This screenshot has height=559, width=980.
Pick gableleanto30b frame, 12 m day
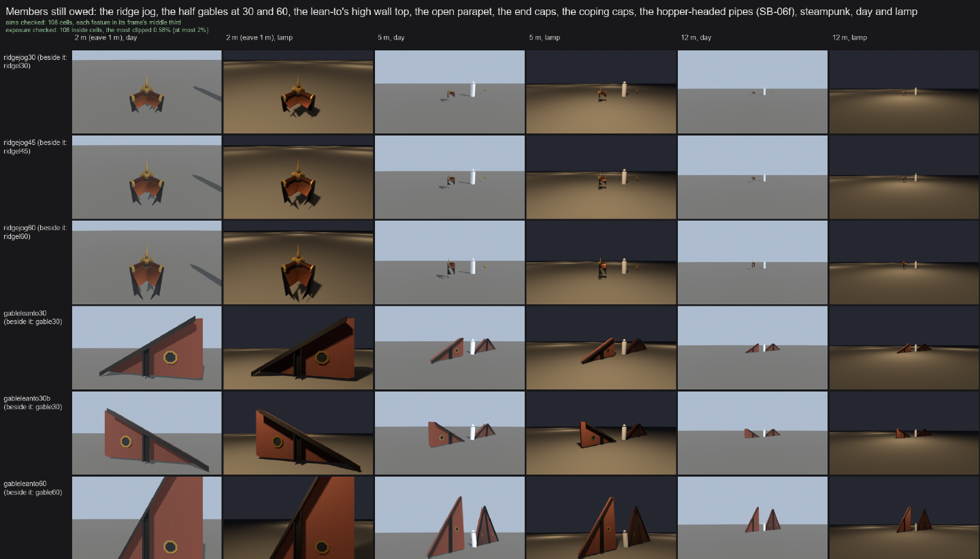753,432
